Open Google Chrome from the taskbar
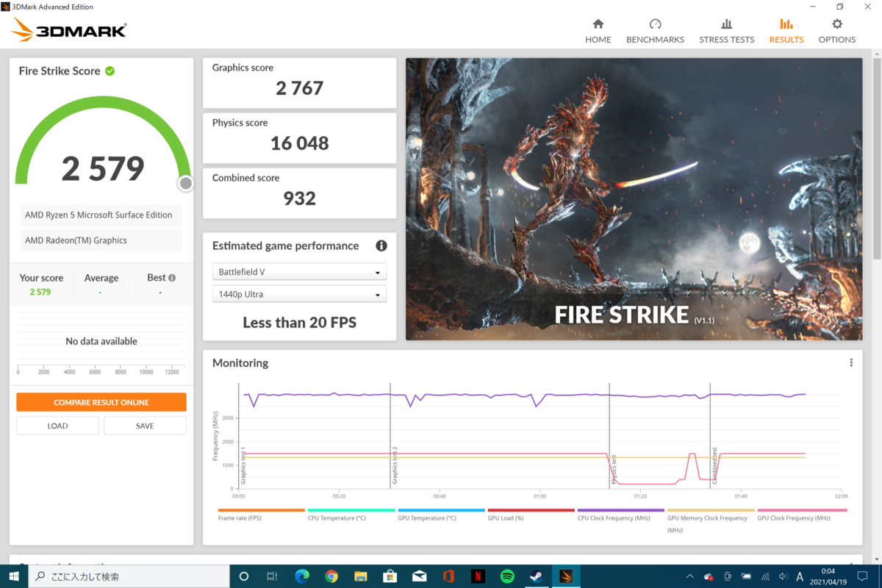The image size is (882, 588). coord(331,576)
